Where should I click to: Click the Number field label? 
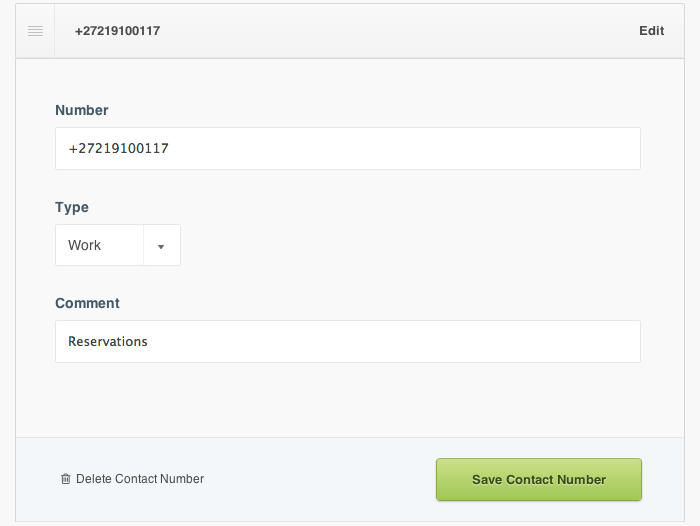tap(81, 110)
